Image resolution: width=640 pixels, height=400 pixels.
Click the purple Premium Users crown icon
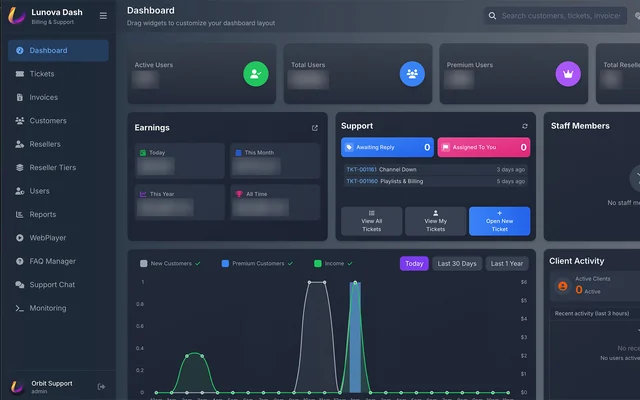pos(568,74)
